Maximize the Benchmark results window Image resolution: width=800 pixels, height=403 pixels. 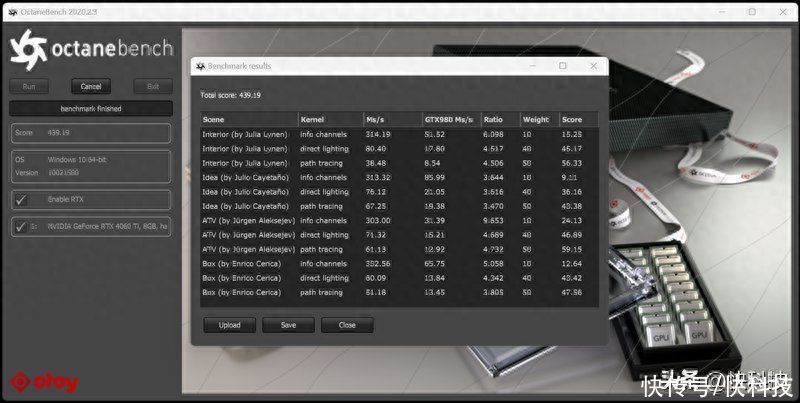tap(563, 66)
